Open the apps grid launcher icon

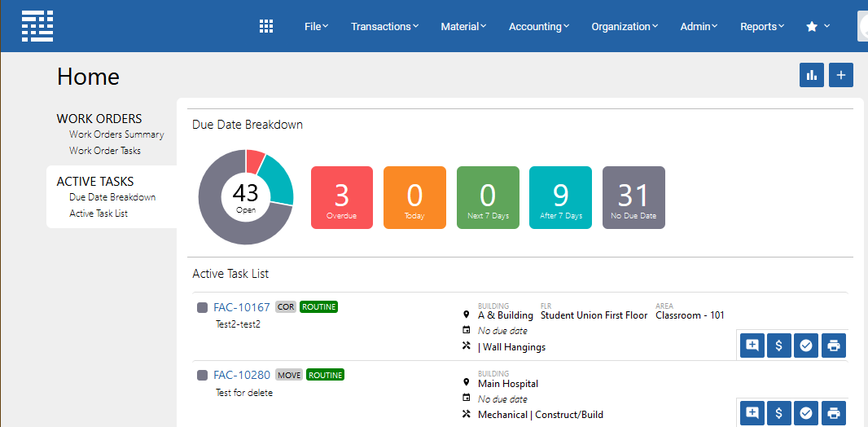pos(266,26)
